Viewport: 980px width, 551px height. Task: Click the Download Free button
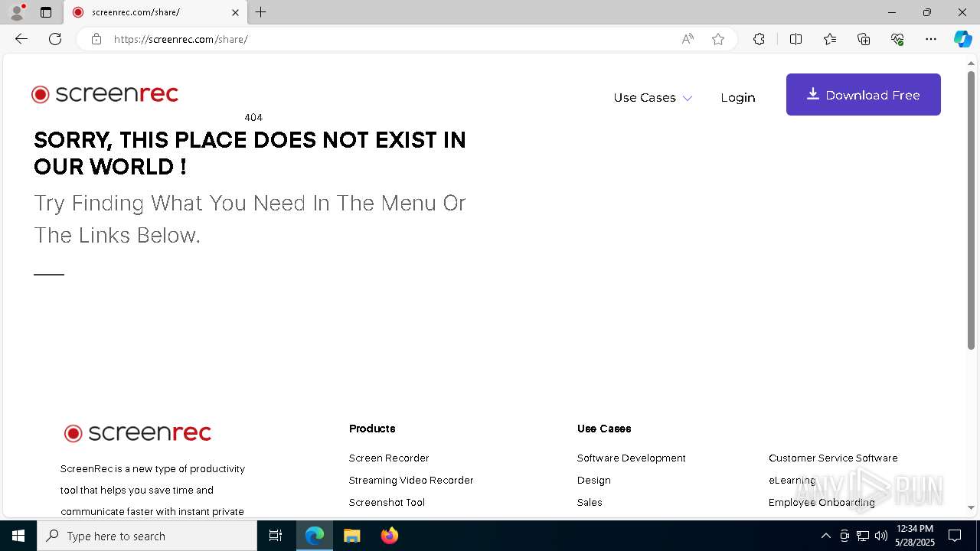(864, 95)
